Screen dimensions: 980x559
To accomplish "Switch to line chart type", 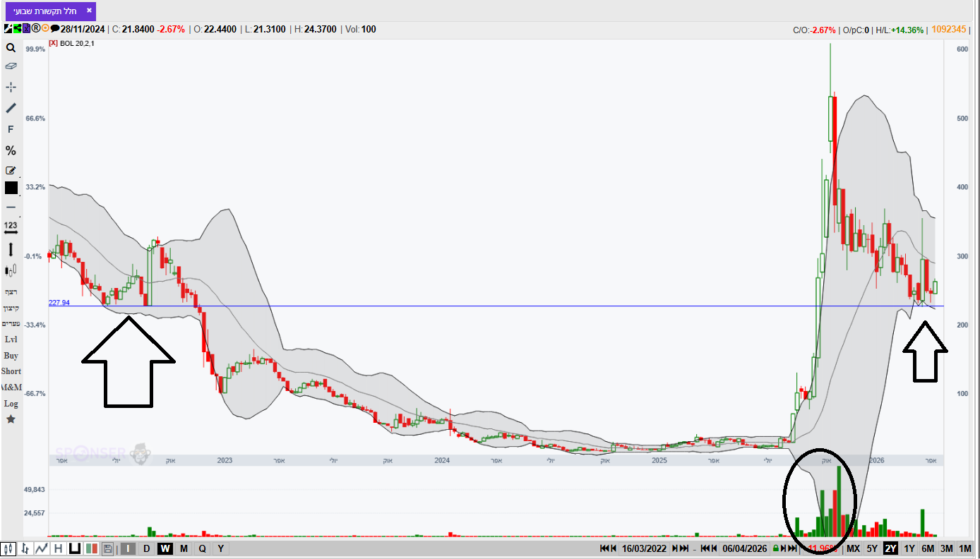I will pyautogui.click(x=42, y=548).
